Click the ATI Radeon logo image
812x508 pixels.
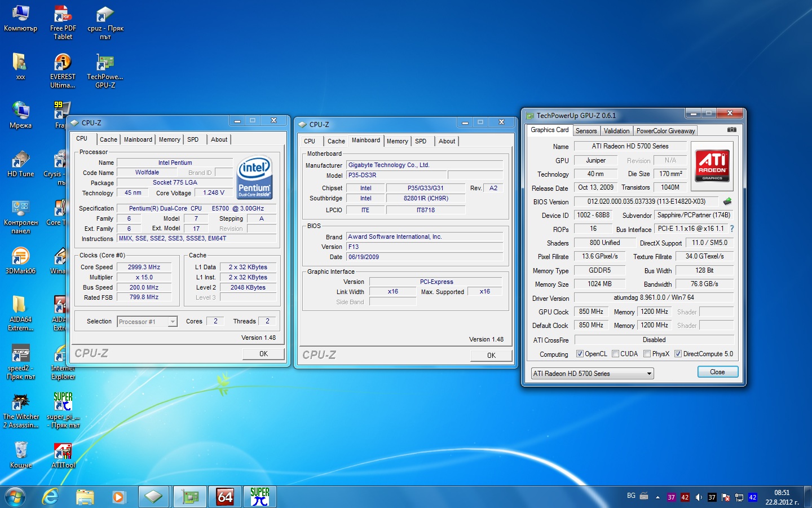coord(712,165)
